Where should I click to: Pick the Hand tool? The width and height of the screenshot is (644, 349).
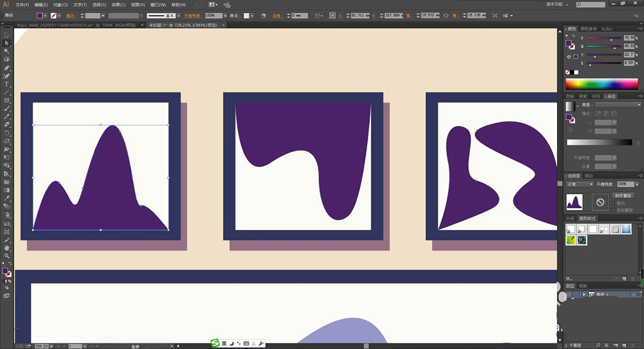(x=7, y=248)
